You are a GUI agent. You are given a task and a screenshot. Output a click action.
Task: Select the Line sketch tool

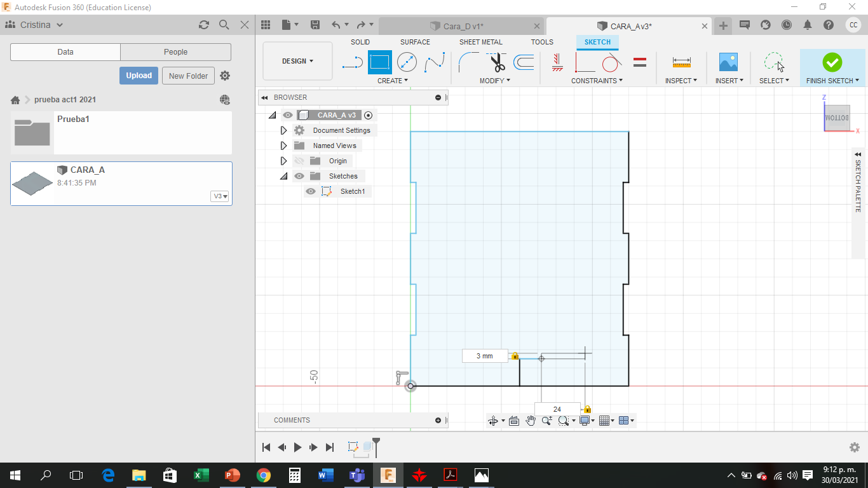352,62
